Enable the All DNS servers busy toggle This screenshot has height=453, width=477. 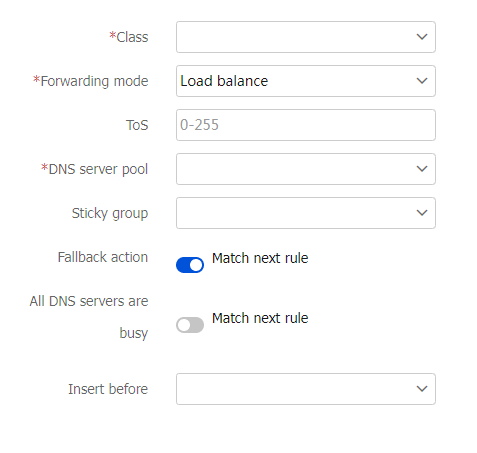(x=190, y=325)
